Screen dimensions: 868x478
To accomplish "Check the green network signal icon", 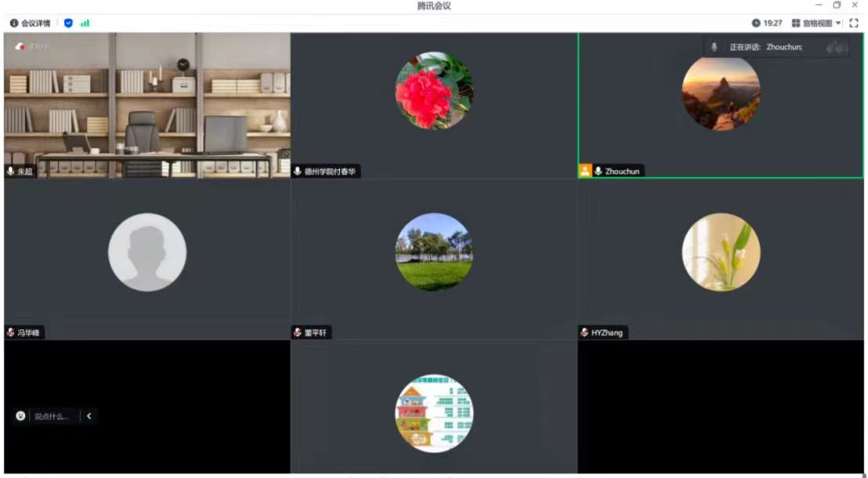I will 85,24.
